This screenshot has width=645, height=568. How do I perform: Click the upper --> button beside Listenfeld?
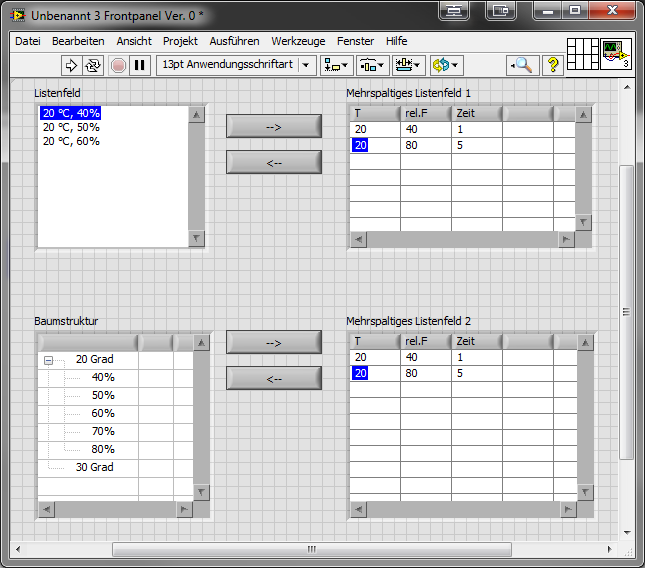274,127
